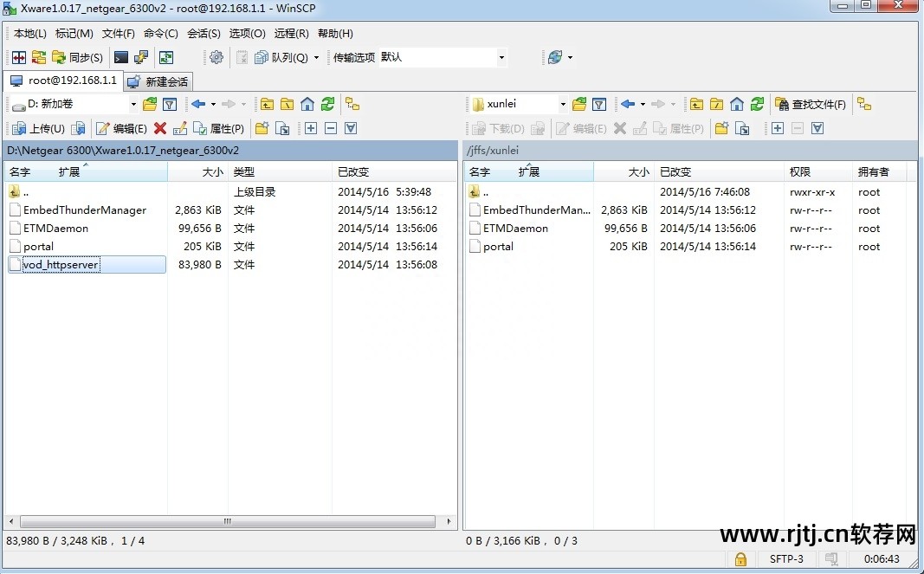Refresh the remote panel
924x574 pixels.
click(757, 104)
